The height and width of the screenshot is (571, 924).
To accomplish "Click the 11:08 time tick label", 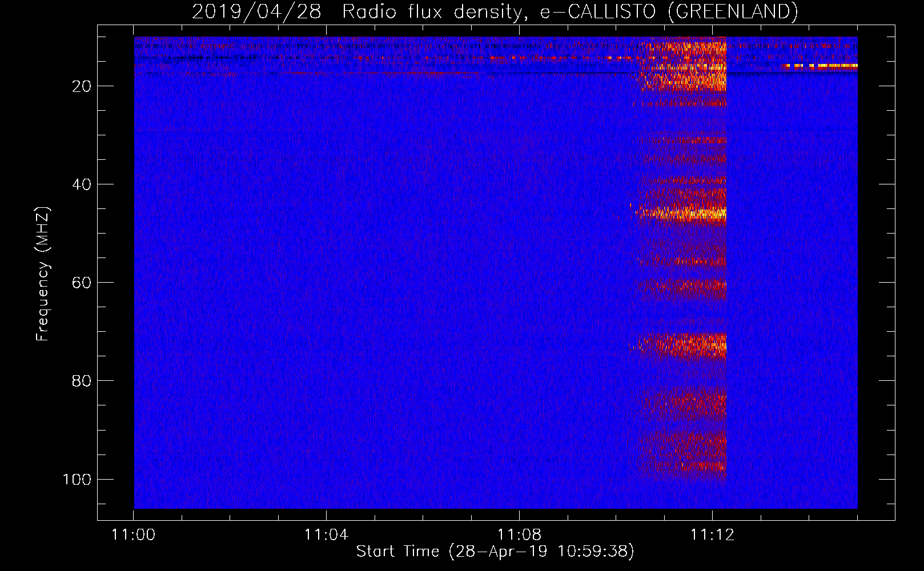I will click(519, 535).
